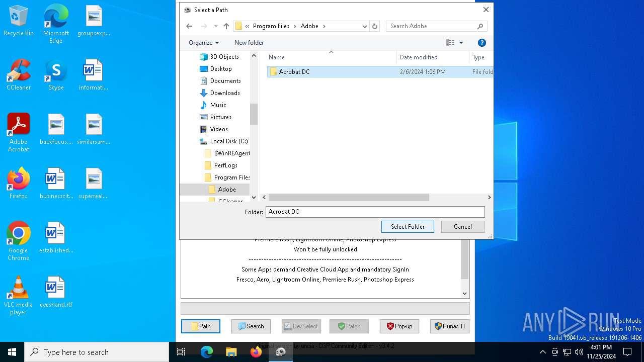
Task: Select Local Disk (C:) in tree
Action: (224, 141)
